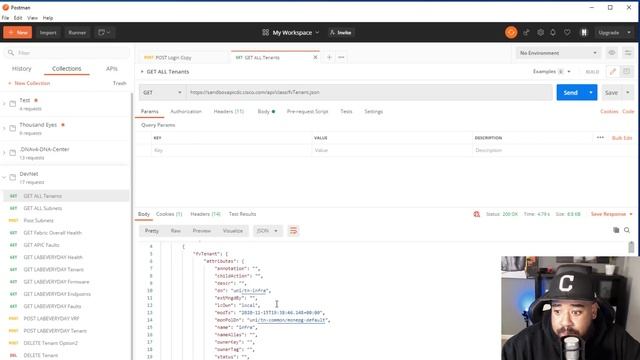The height and width of the screenshot is (360, 640).
Task: Click the blue Send button
Action: [570, 93]
